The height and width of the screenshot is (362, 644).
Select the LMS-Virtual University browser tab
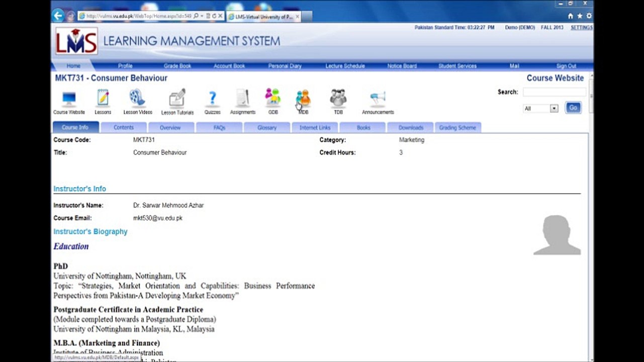point(263,17)
